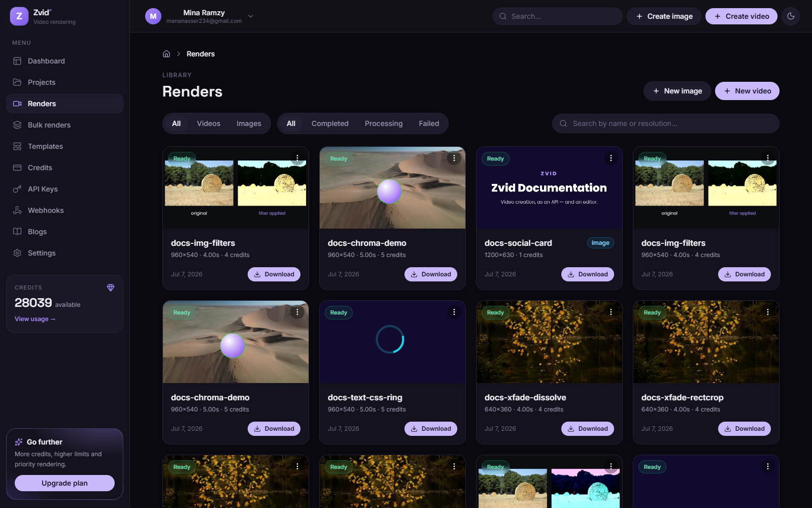Viewport: 812px width, 508px height.
Task: Click the Blogs book icon
Action: point(17,232)
